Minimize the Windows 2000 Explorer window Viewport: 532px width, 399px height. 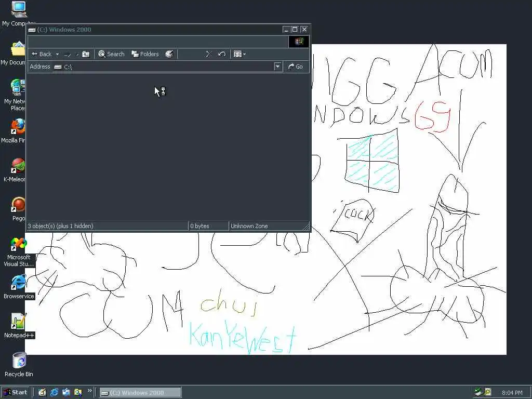point(286,30)
